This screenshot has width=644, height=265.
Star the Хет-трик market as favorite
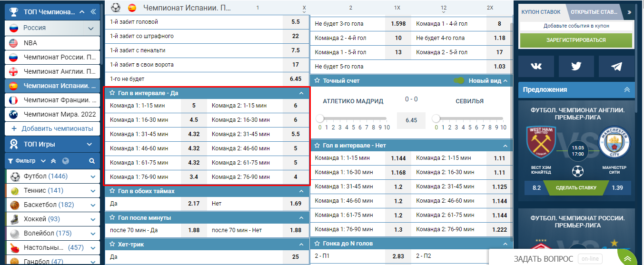coord(113,245)
